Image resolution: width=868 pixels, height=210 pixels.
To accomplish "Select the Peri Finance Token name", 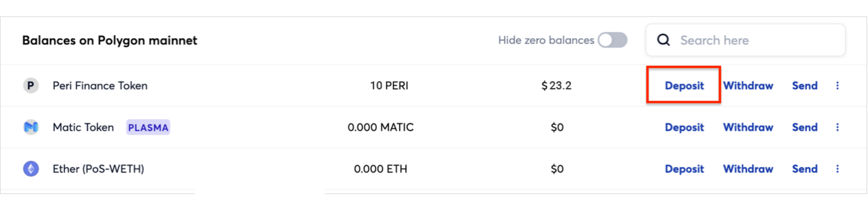I will pos(100,85).
